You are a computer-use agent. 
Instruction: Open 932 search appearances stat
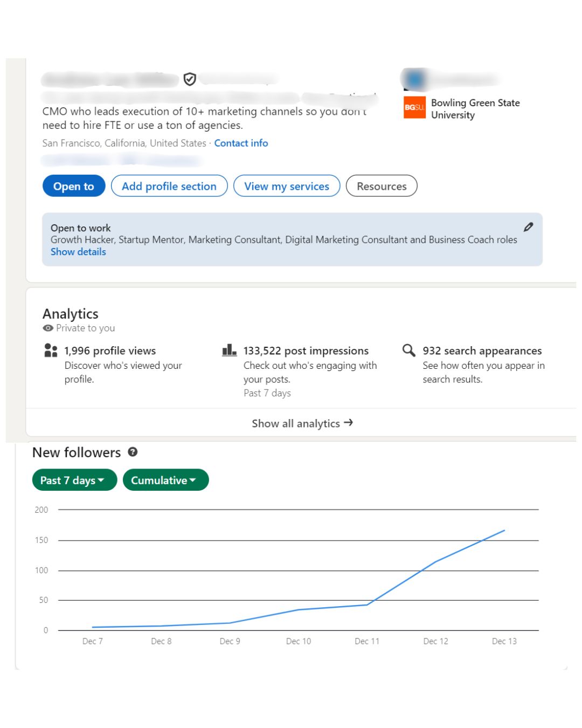click(x=482, y=351)
